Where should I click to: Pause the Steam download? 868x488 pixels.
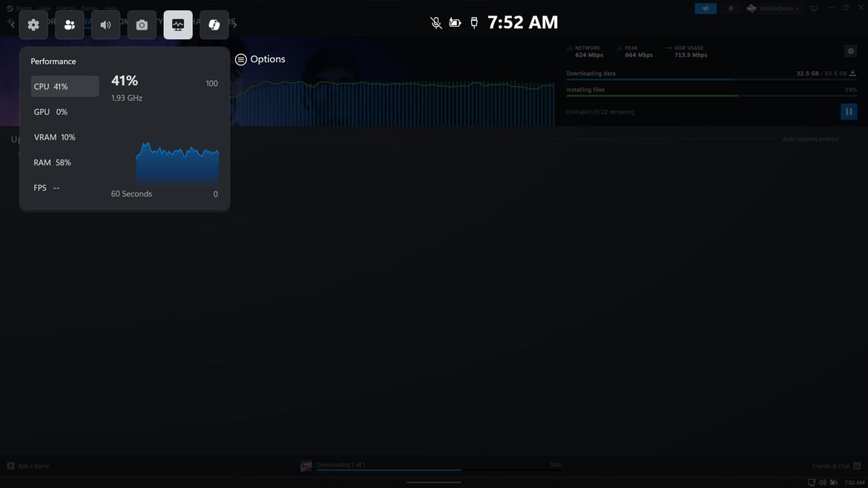[x=849, y=112]
